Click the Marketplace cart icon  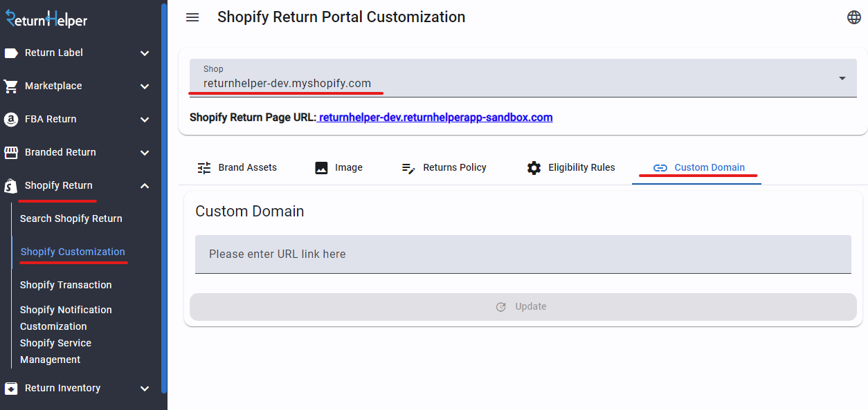tap(11, 86)
